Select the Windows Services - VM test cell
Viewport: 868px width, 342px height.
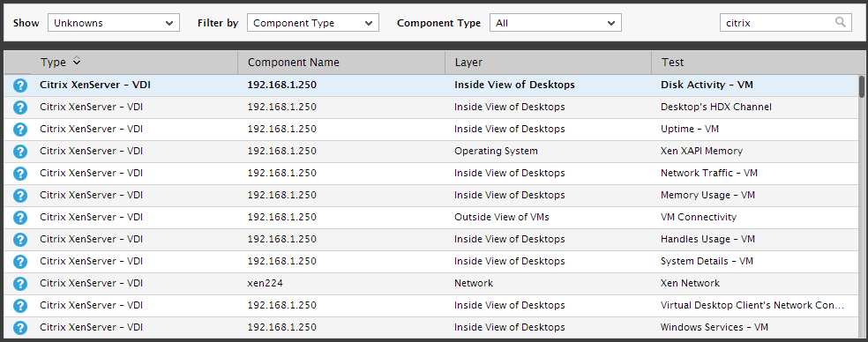[715, 328]
